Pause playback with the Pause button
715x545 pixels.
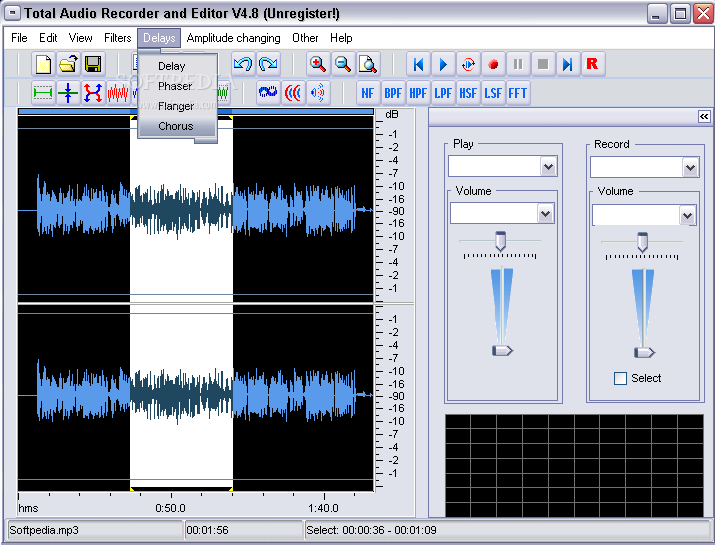coord(518,64)
